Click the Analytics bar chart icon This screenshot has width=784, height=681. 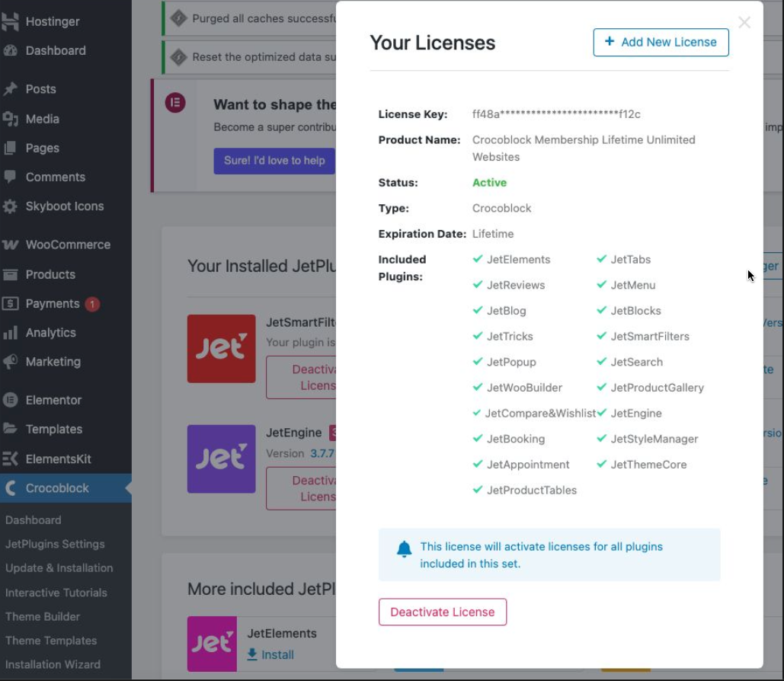click(x=10, y=333)
